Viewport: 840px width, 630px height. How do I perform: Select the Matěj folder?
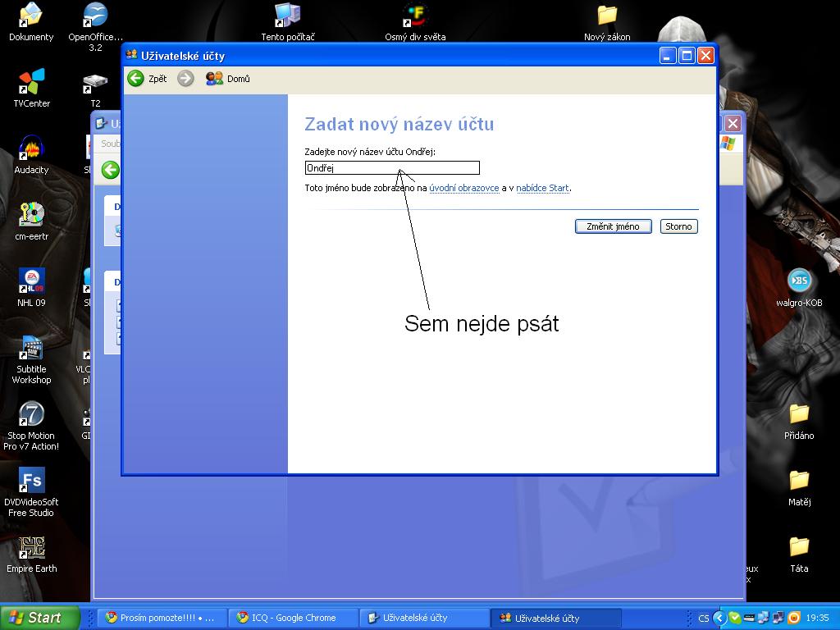click(x=799, y=488)
